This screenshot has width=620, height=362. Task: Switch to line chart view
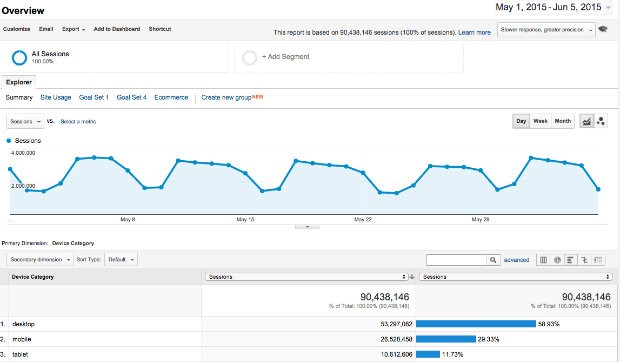587,121
